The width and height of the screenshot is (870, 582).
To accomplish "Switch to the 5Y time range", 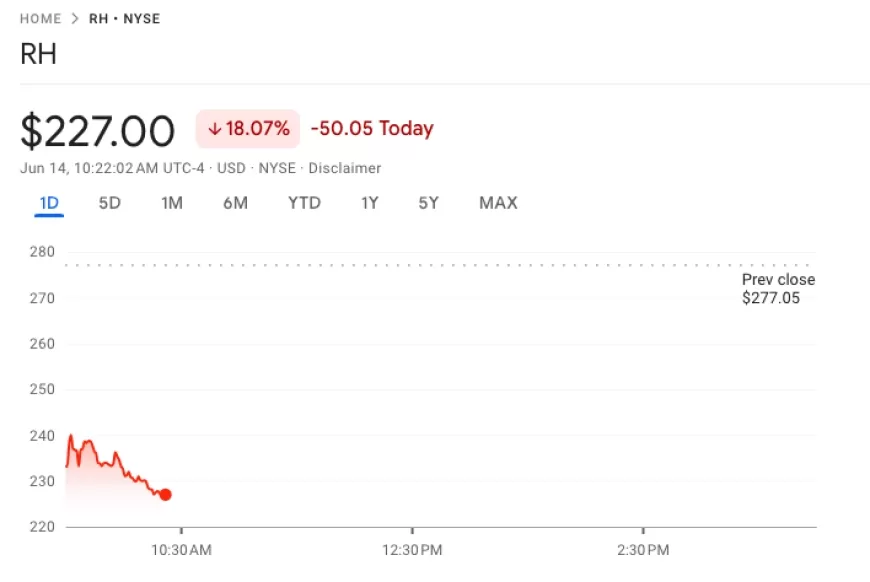I will 428,203.
